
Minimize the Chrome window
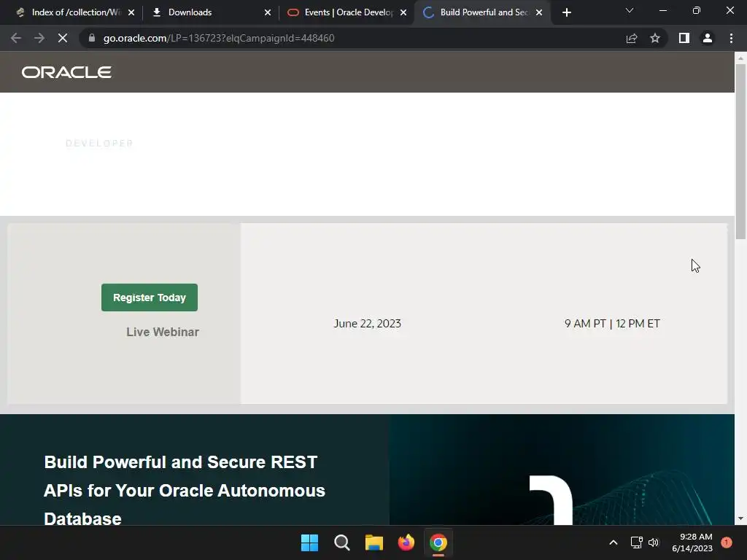coord(662,10)
